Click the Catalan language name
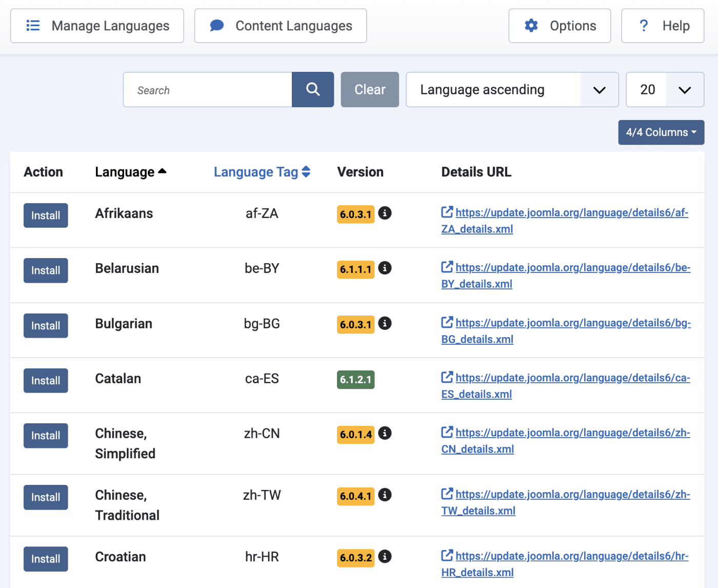 point(118,379)
